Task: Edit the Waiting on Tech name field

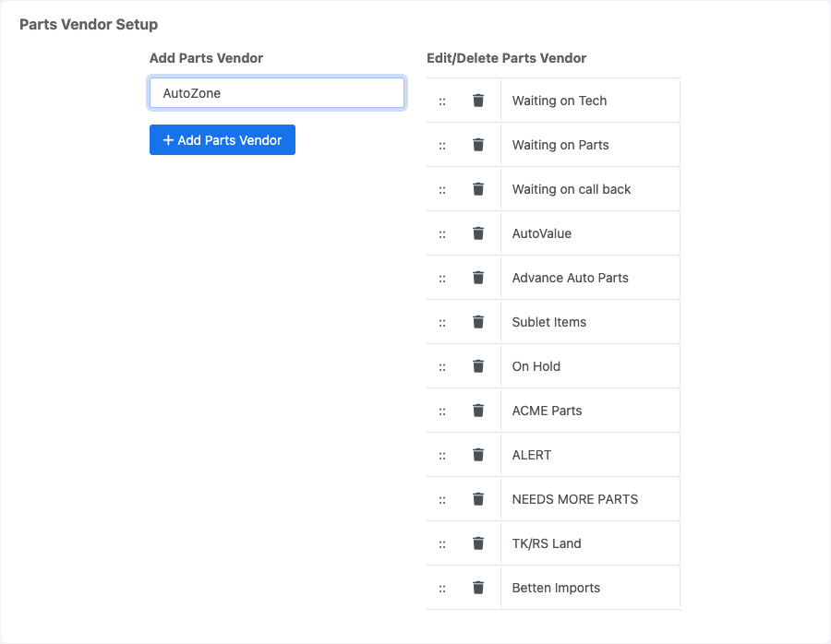Action: [590, 101]
